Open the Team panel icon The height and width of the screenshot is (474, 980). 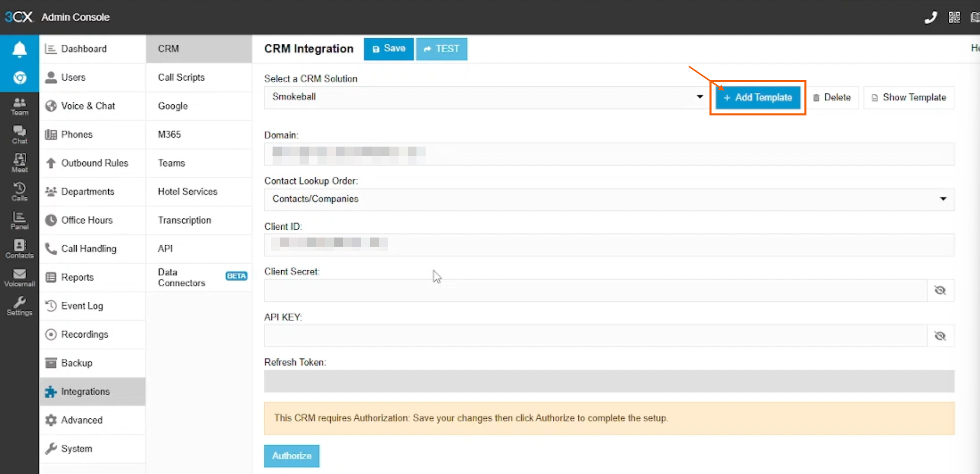[x=19, y=106]
